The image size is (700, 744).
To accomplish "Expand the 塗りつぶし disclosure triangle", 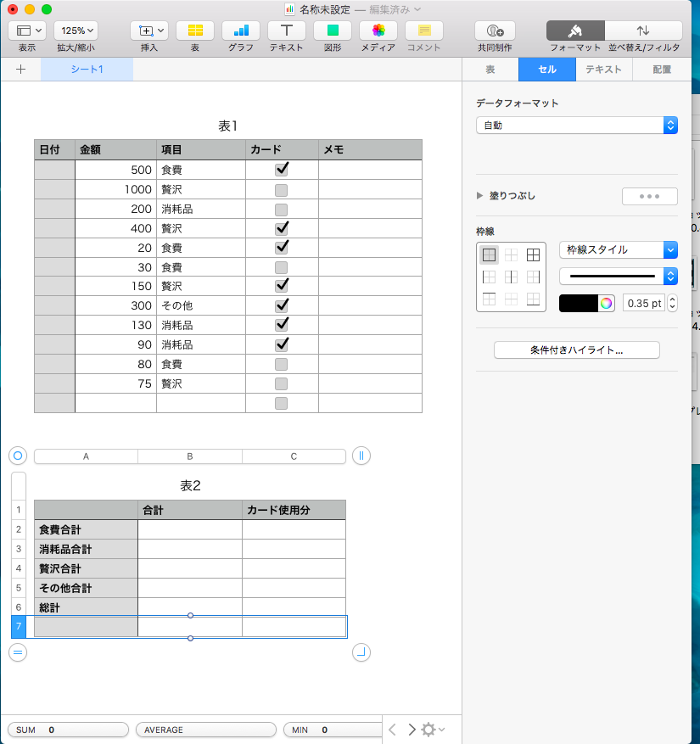I will point(479,195).
